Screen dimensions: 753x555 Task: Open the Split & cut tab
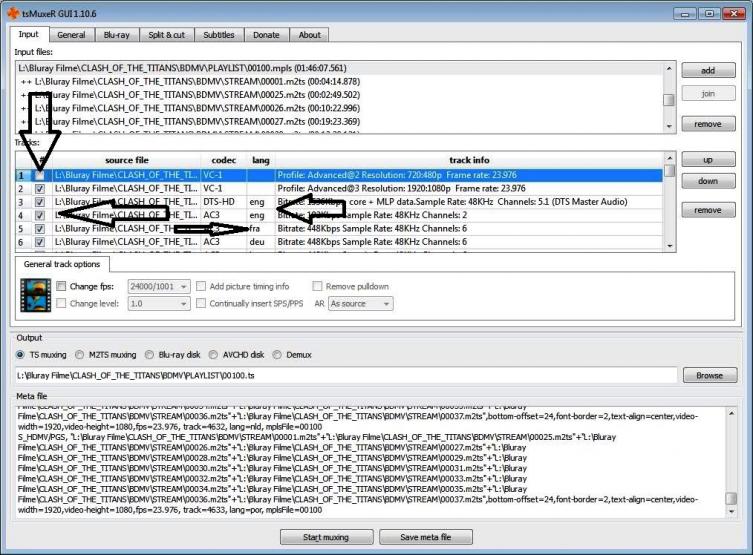[167, 35]
